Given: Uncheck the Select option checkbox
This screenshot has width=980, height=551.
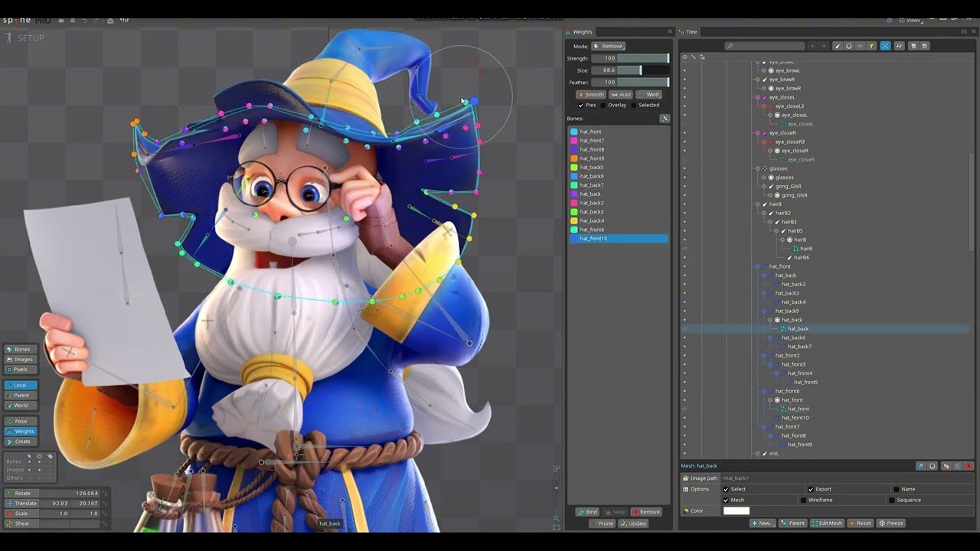Looking at the screenshot, I should [x=726, y=489].
